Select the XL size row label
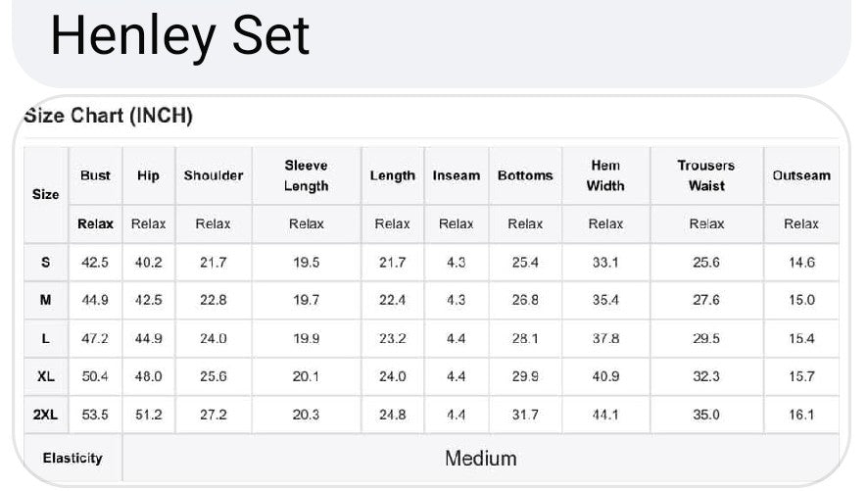This screenshot has width=868, height=491. pos(45,376)
